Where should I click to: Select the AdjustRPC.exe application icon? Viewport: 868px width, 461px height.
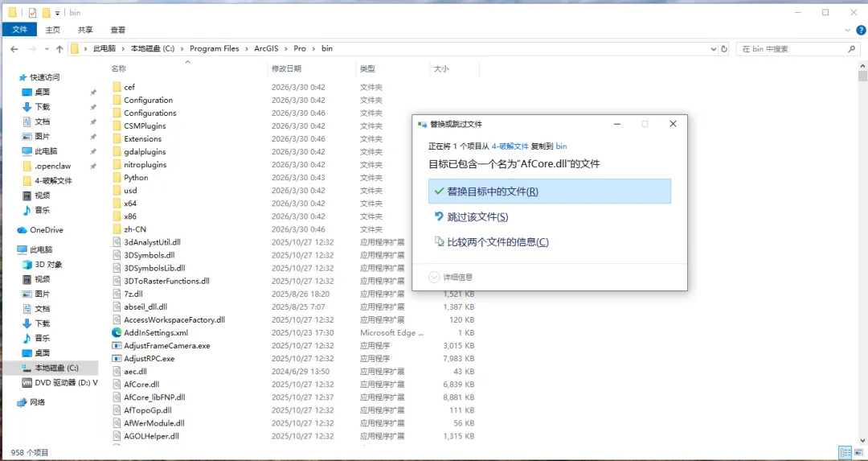117,359
